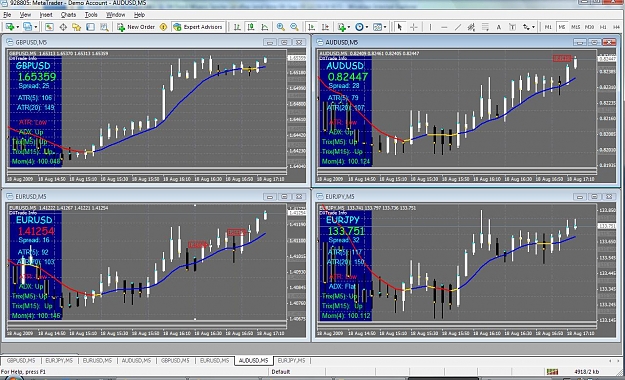Open the Tools menu
The image size is (625, 380).
(x=91, y=15)
